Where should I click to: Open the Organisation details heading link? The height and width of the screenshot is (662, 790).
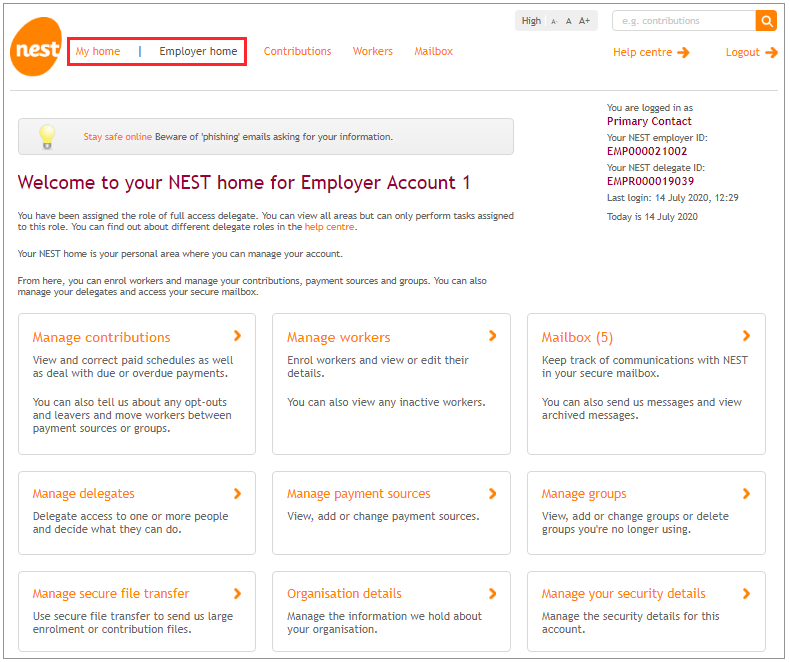(x=344, y=593)
